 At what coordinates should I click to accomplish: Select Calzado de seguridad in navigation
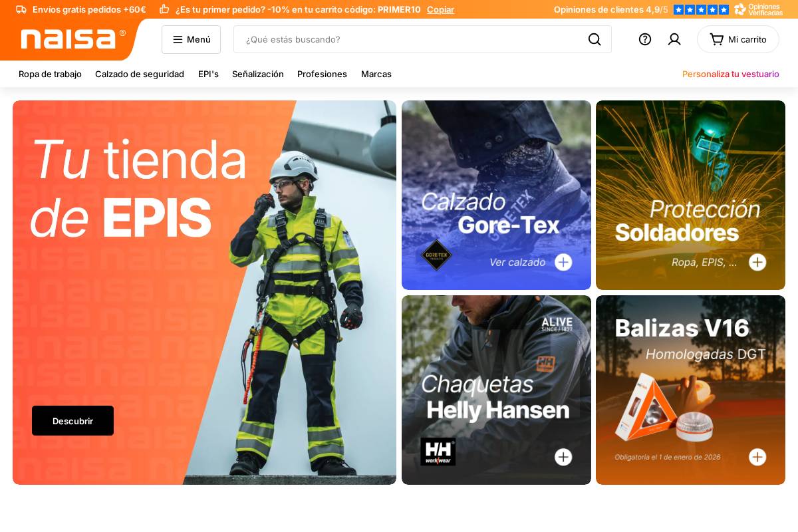(x=140, y=74)
